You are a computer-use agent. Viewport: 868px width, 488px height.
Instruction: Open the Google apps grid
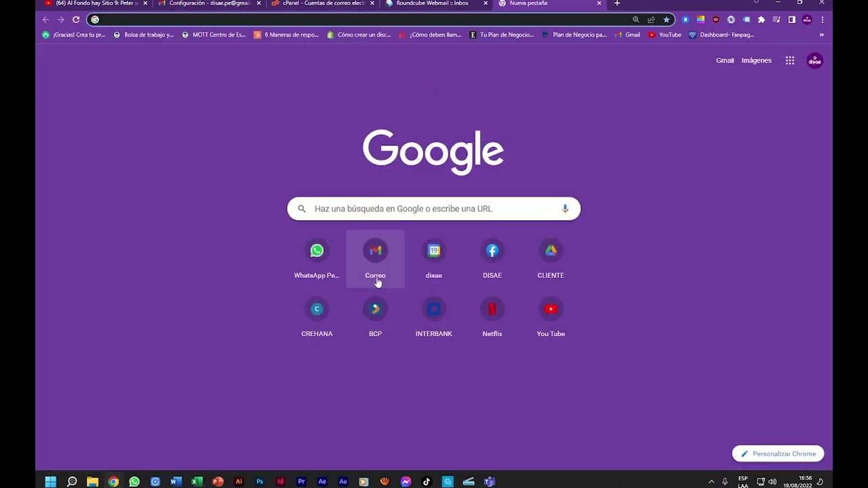[790, 60]
